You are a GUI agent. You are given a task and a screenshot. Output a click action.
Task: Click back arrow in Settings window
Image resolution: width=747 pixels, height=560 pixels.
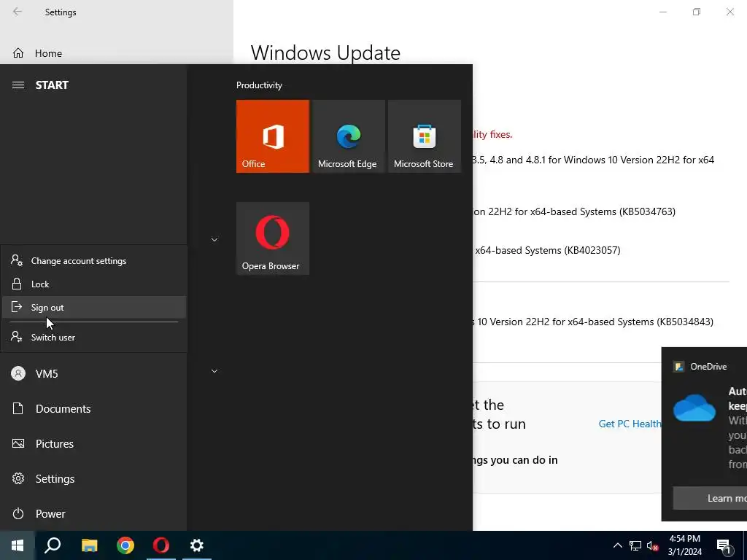[x=18, y=12]
